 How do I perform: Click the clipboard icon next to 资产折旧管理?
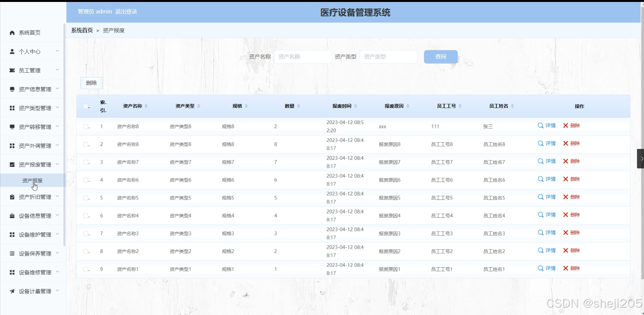(x=12, y=197)
